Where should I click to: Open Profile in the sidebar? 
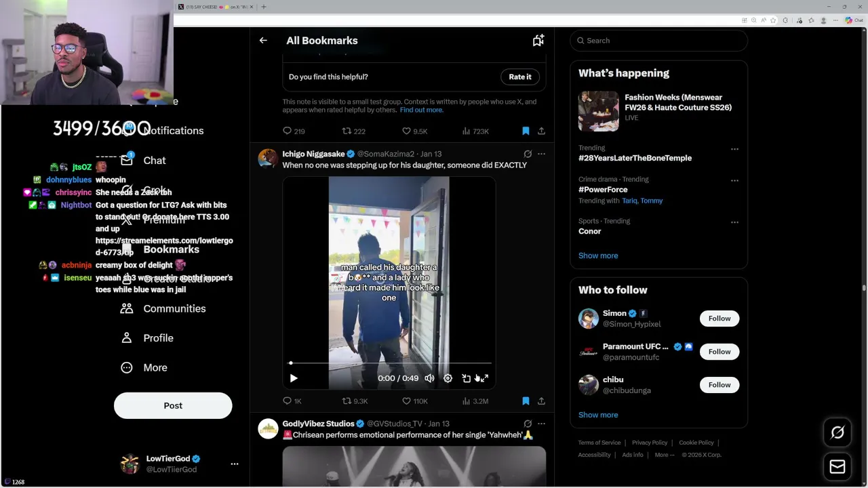tap(147, 338)
